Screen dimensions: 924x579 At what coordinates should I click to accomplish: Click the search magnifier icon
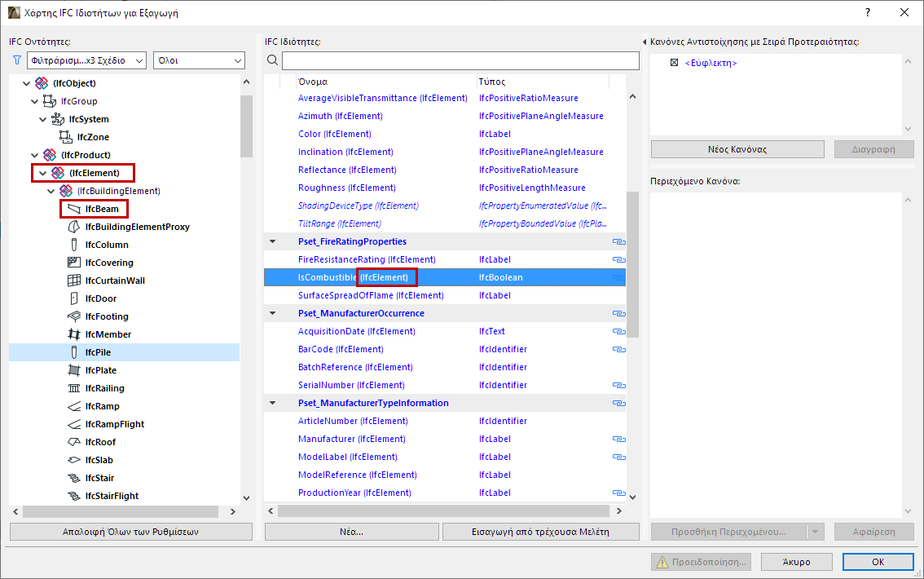tap(272, 60)
